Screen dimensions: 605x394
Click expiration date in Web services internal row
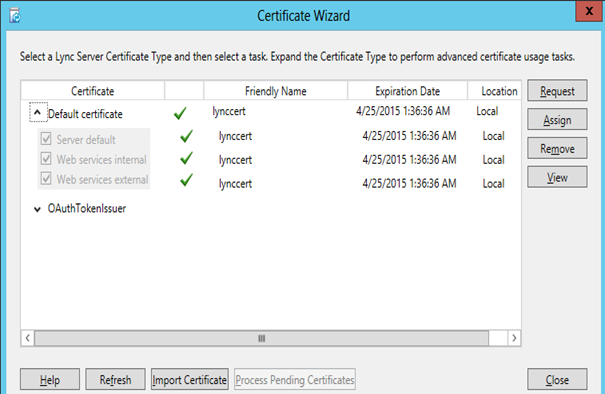(x=409, y=159)
